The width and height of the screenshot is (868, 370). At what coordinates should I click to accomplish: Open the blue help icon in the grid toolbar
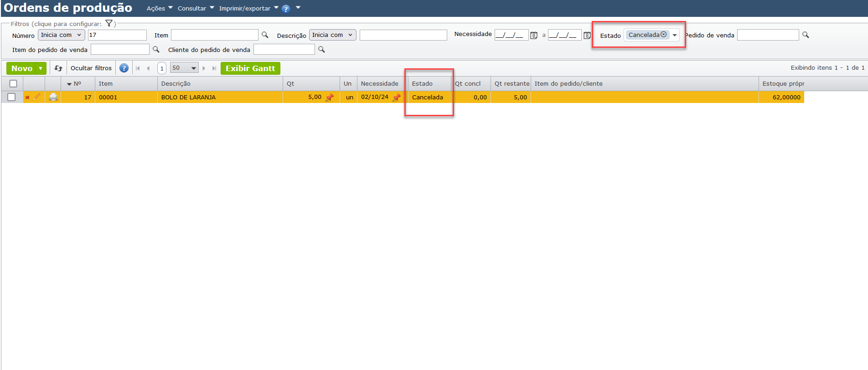pyautogui.click(x=124, y=68)
